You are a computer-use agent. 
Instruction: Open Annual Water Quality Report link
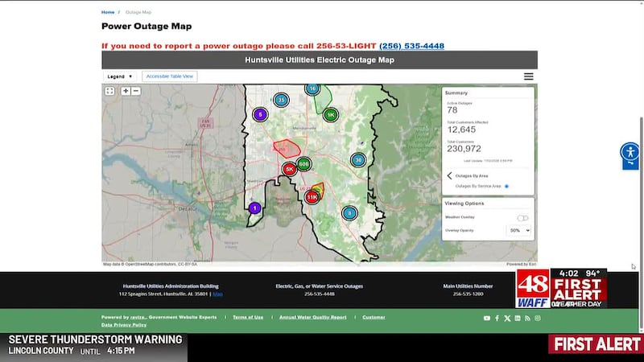313,317
